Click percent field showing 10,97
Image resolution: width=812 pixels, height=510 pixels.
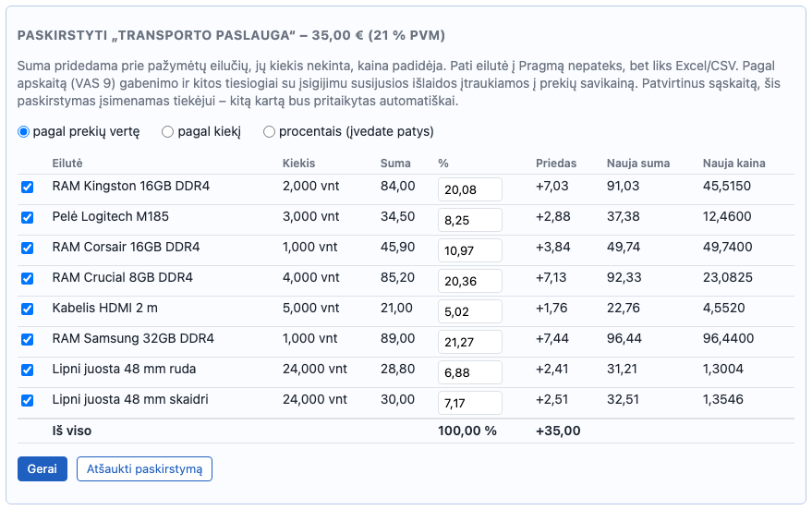coord(469,250)
